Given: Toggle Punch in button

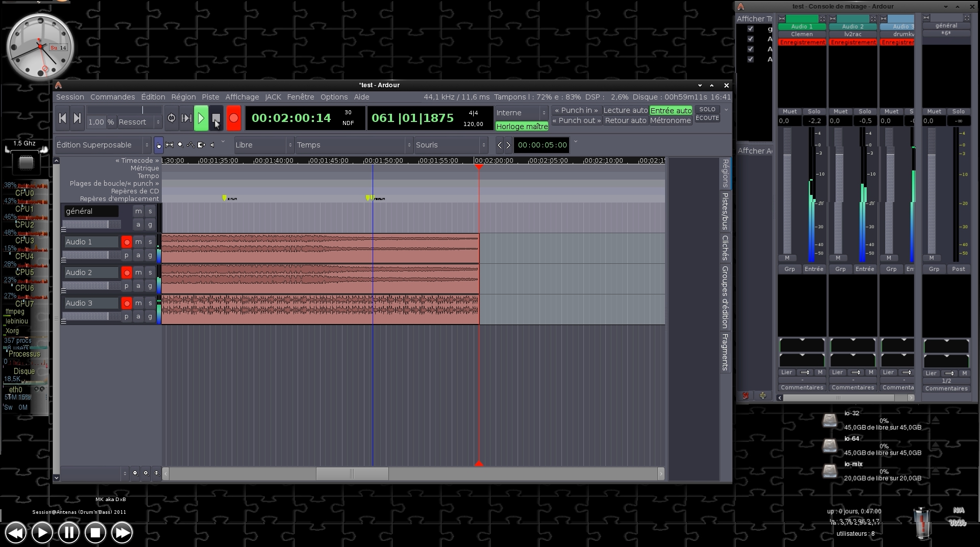Looking at the screenshot, I should click(x=576, y=110).
